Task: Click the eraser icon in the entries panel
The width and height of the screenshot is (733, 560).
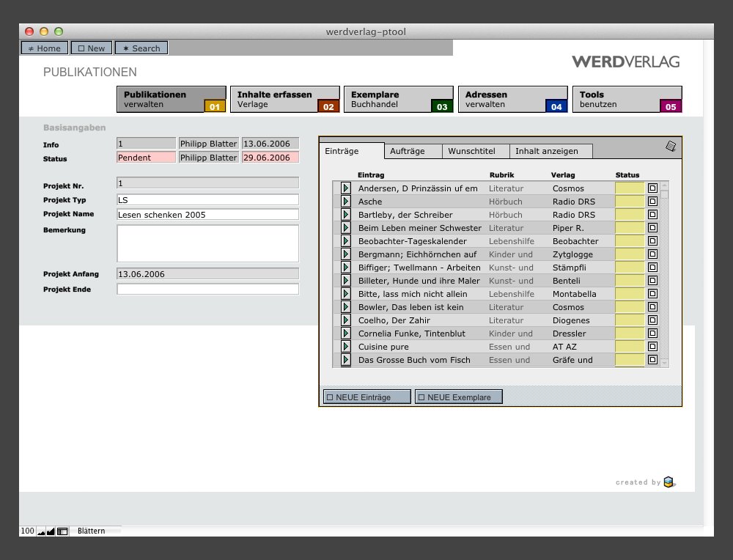Action: pyautogui.click(x=671, y=147)
